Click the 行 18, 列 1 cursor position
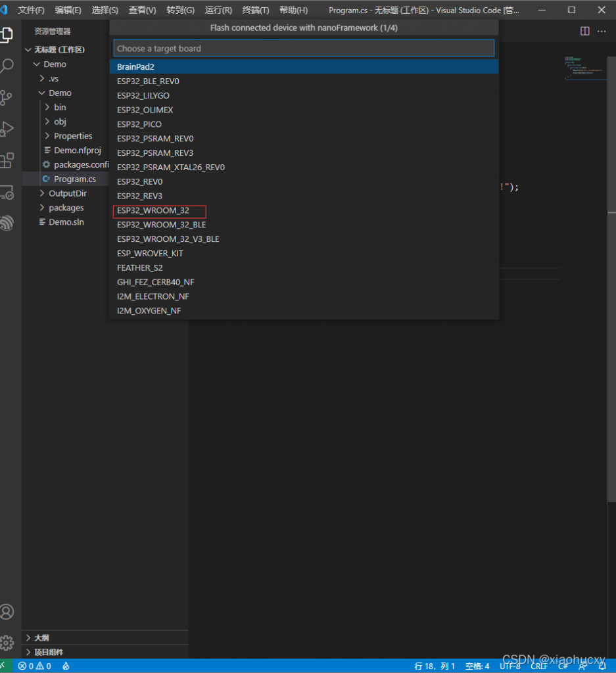The image size is (616, 673). tap(435, 666)
